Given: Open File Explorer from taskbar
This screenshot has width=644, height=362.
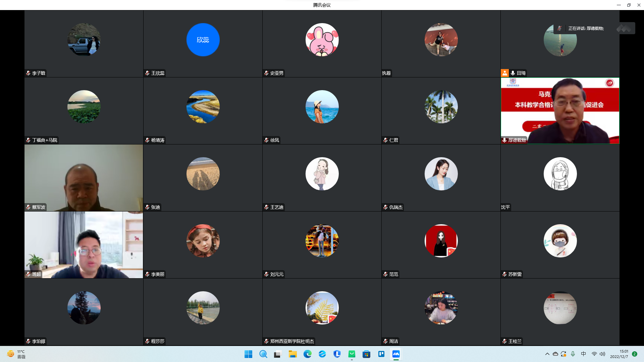Looking at the screenshot, I should 293,354.
